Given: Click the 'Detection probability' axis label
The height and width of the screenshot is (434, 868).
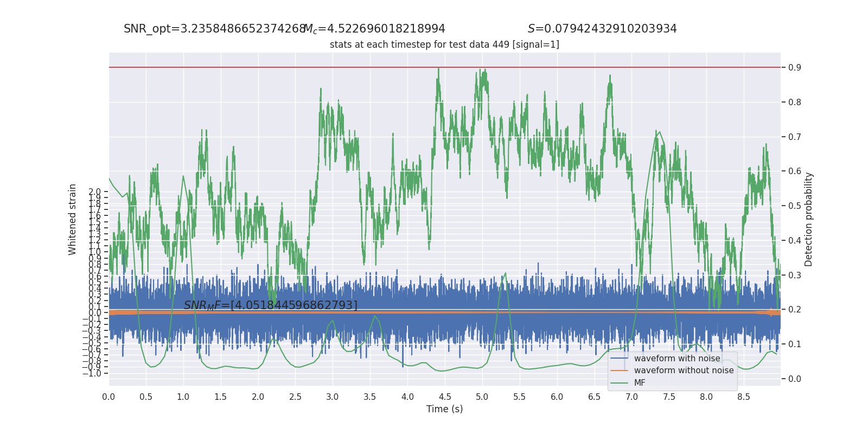Looking at the screenshot, I should point(808,220).
